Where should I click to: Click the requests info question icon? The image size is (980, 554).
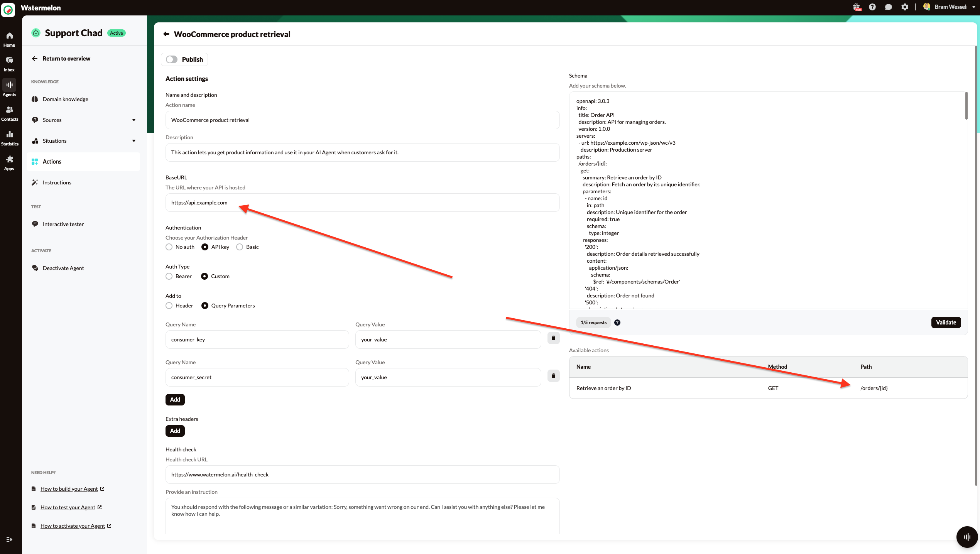click(x=617, y=323)
